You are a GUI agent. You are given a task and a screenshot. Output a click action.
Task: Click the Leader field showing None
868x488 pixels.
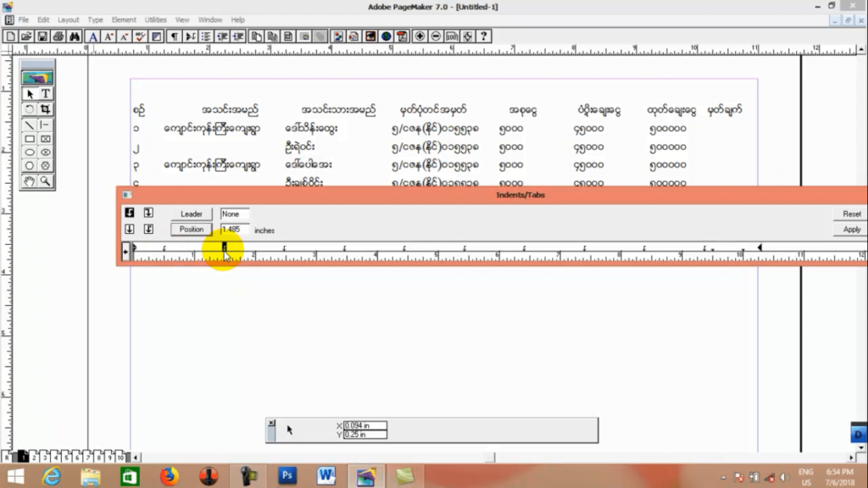(235, 214)
